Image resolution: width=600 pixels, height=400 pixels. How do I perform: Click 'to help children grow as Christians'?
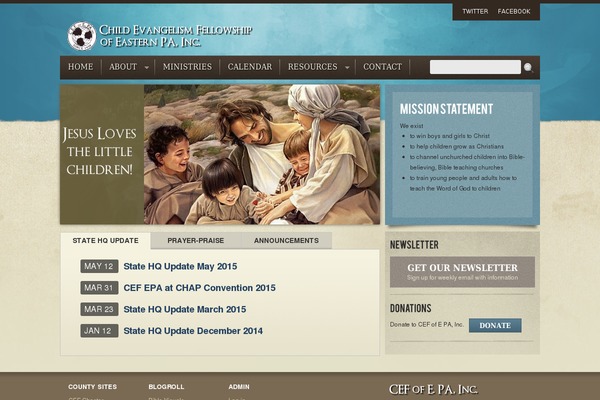click(x=457, y=147)
